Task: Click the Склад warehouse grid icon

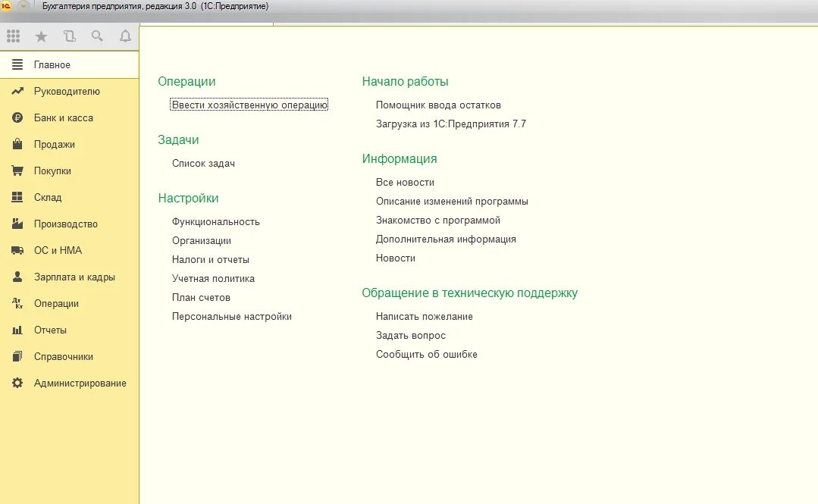Action: click(x=17, y=197)
